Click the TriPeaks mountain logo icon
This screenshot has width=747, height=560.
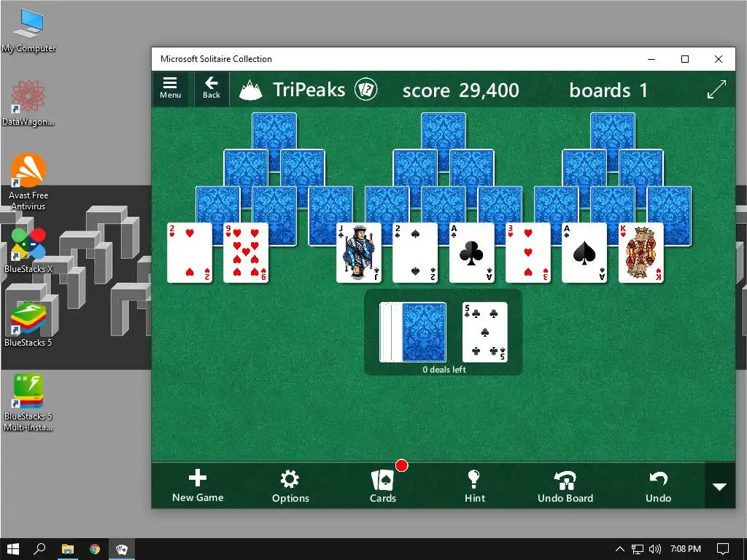pyautogui.click(x=251, y=90)
